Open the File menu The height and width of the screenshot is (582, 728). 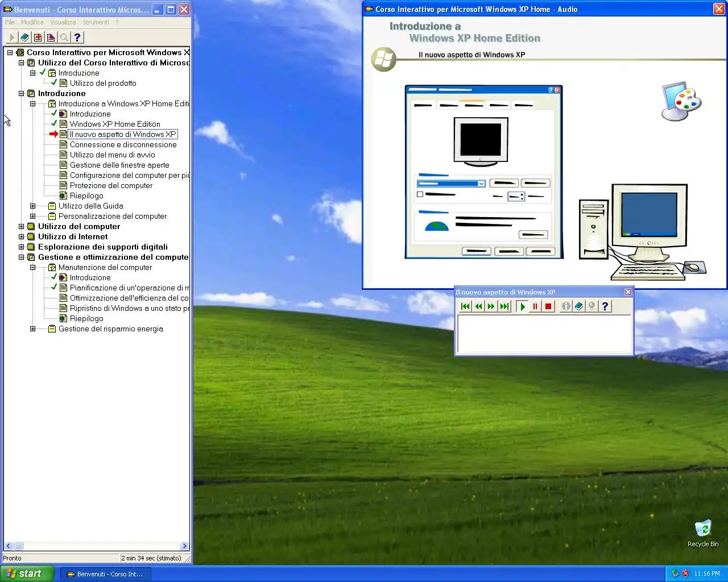(10, 22)
